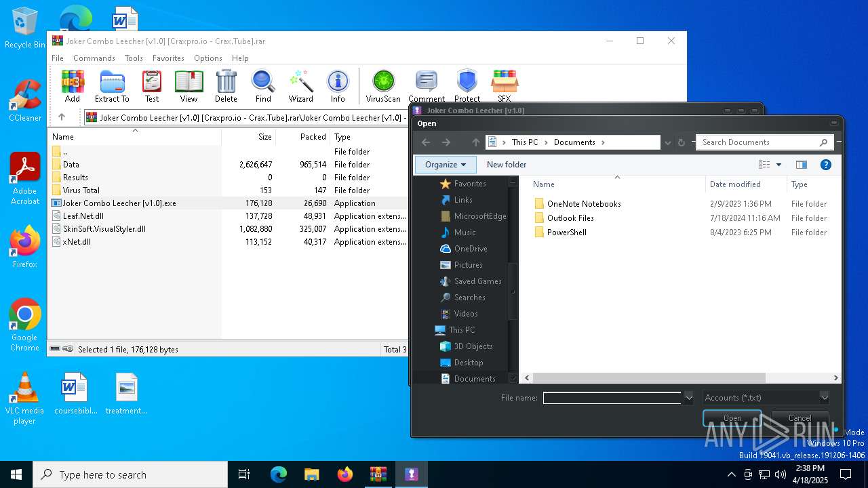This screenshot has height=488, width=868.
Task: Open the View tool in WinRAR toolbar
Action: [x=189, y=86]
